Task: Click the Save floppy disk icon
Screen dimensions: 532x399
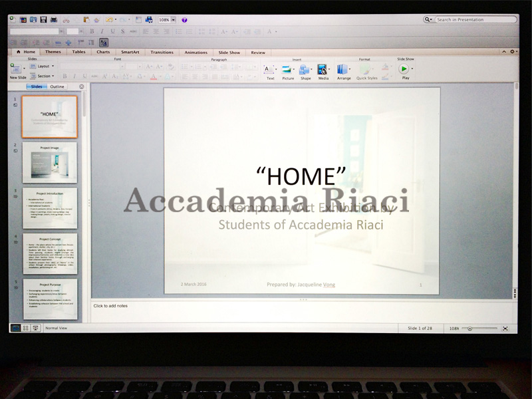Action: (43, 20)
